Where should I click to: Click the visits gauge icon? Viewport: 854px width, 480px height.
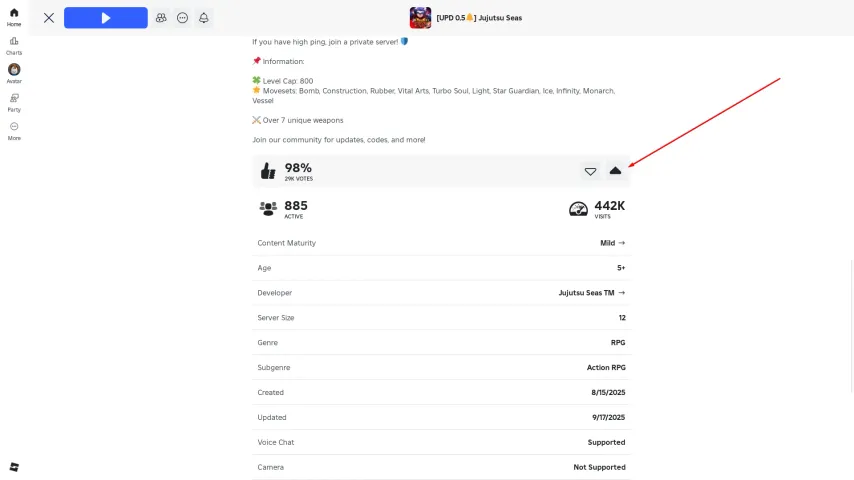point(578,209)
